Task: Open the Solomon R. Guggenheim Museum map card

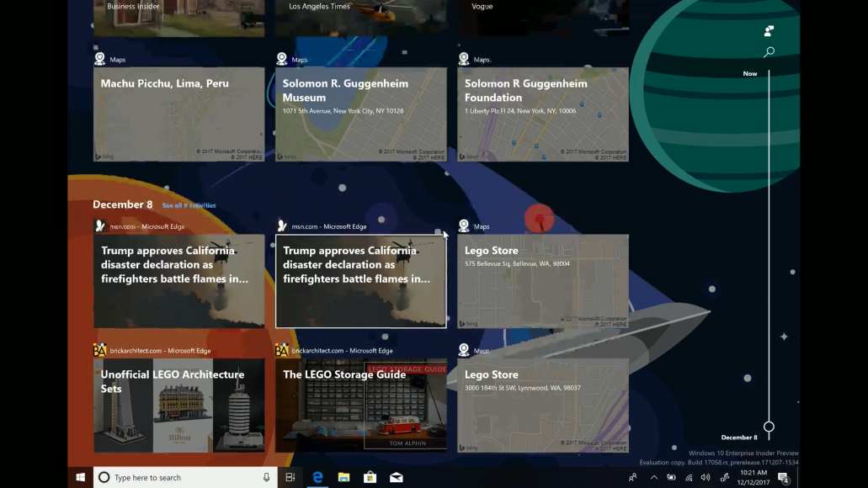Action: [x=360, y=114]
